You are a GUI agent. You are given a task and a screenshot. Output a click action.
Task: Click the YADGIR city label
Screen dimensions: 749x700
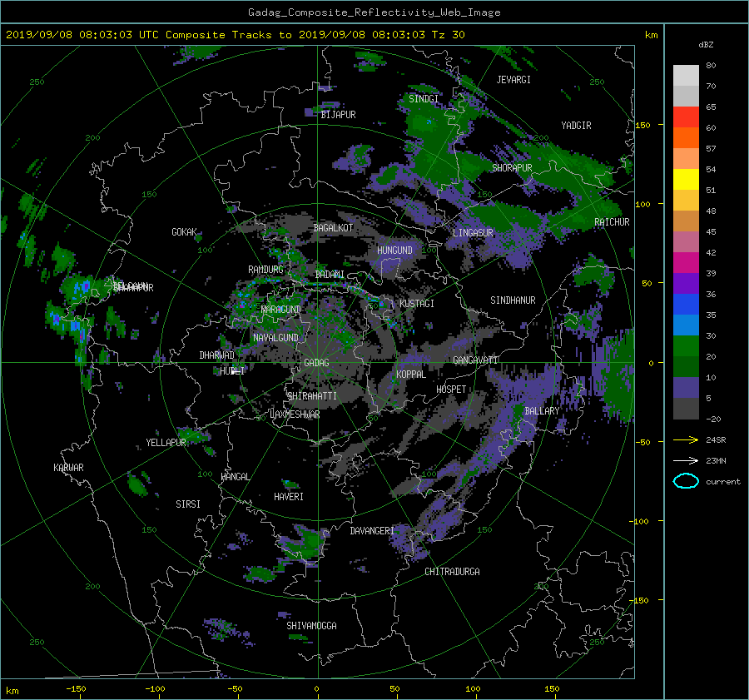576,126
